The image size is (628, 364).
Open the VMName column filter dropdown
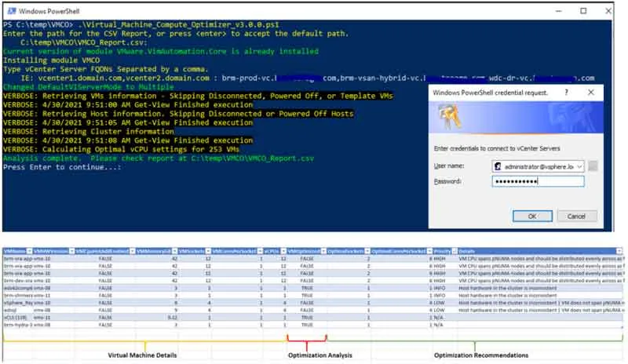pyautogui.click(x=29, y=251)
